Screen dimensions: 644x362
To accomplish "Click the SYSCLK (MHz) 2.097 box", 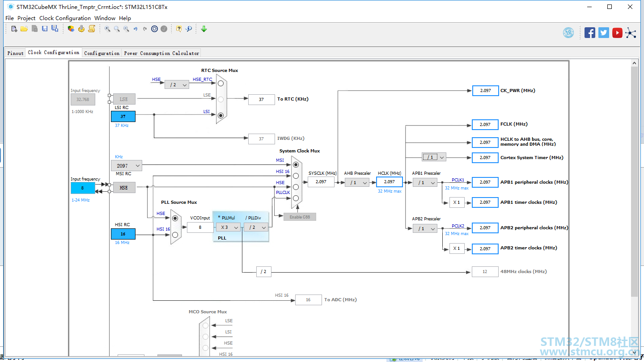I will (321, 182).
